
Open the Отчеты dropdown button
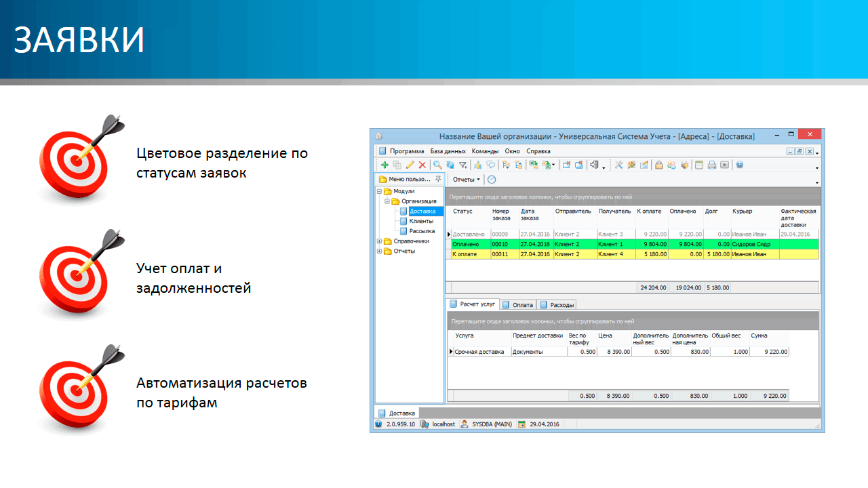(x=467, y=180)
